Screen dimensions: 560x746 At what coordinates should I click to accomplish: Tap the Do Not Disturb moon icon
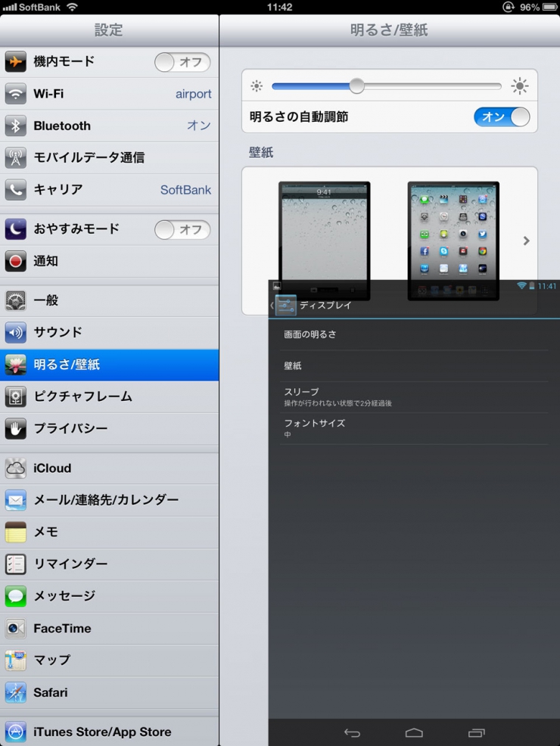pos(15,228)
